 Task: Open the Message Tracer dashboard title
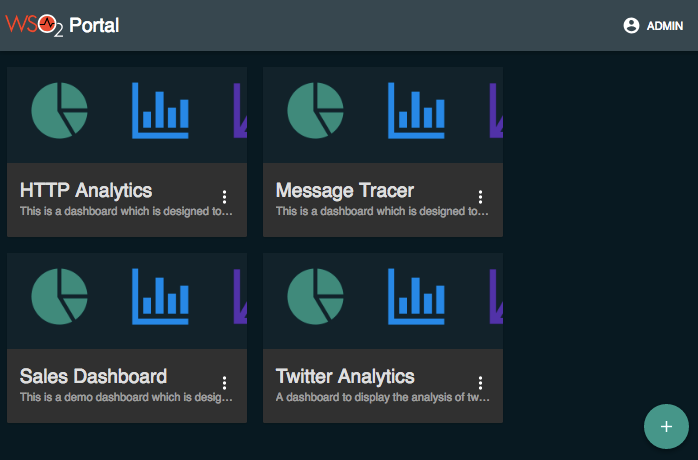345,191
